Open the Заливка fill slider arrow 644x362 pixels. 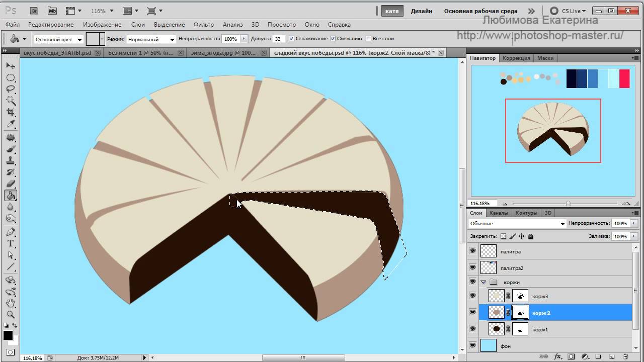pos(633,236)
